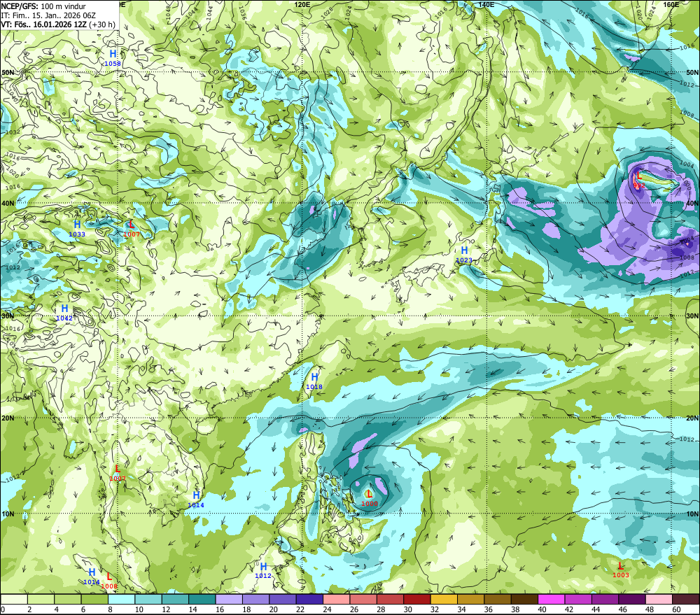Viewport: 700px width, 615px height.
Task: Click the low 1007 marker near 20N latitude line
Action: coord(118,473)
